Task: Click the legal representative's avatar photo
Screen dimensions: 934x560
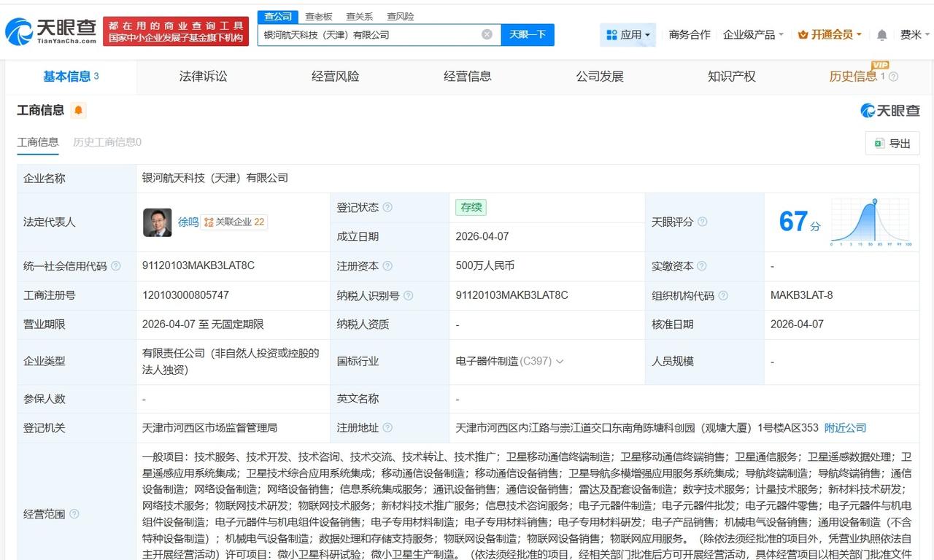Action: coord(157,222)
